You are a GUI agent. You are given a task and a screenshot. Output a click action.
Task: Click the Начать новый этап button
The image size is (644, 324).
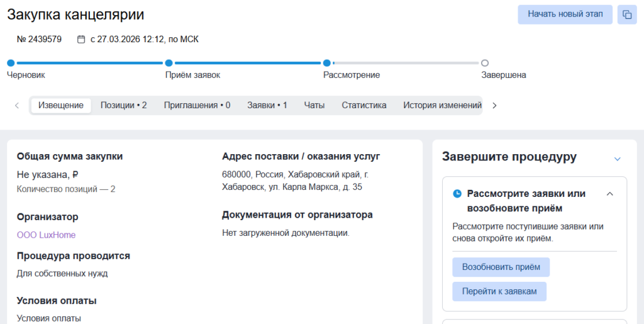click(565, 14)
